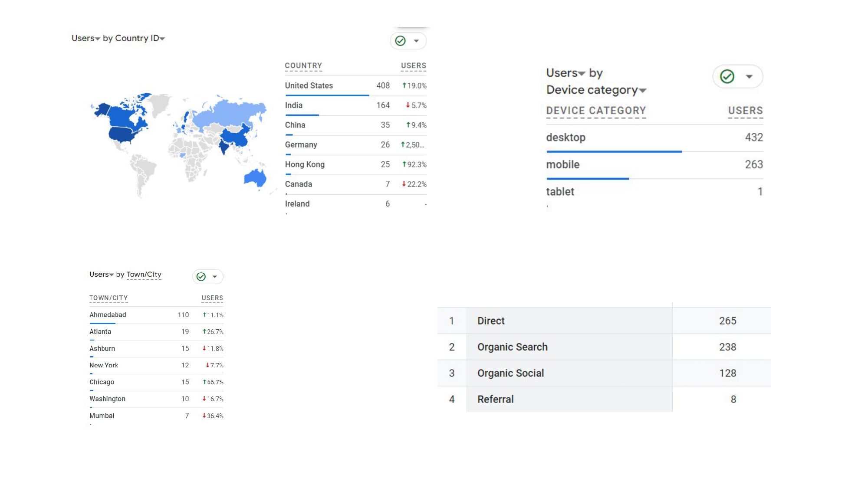The image size is (868, 488).
Task: Click Direct channel row
Action: point(604,321)
